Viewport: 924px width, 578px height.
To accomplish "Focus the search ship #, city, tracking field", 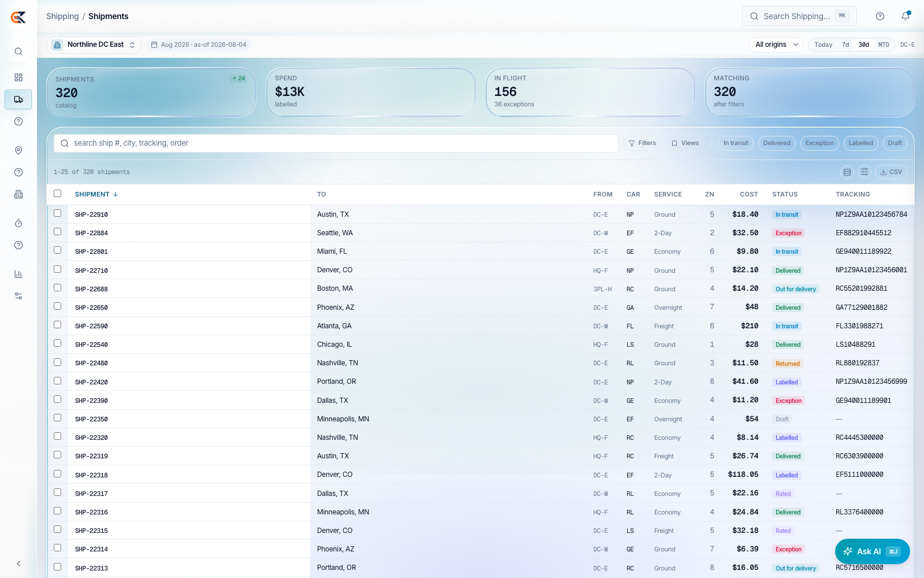I will [336, 143].
